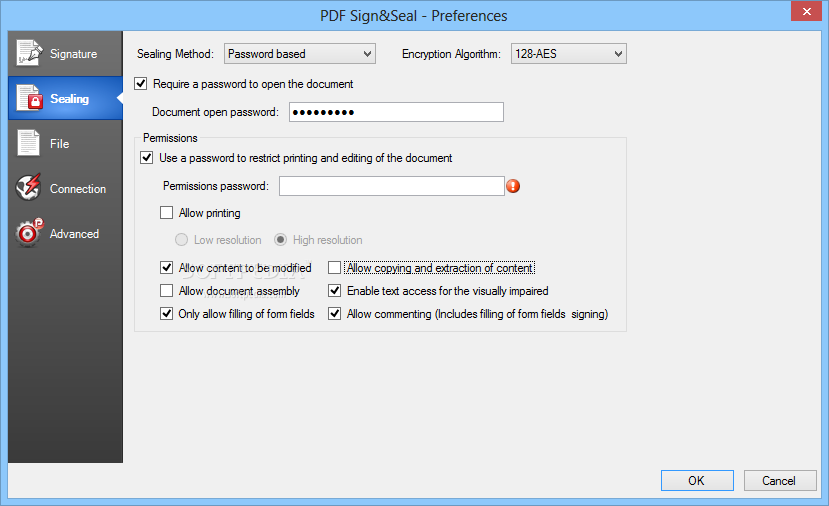Click the Advanced gear icon

click(x=29, y=233)
